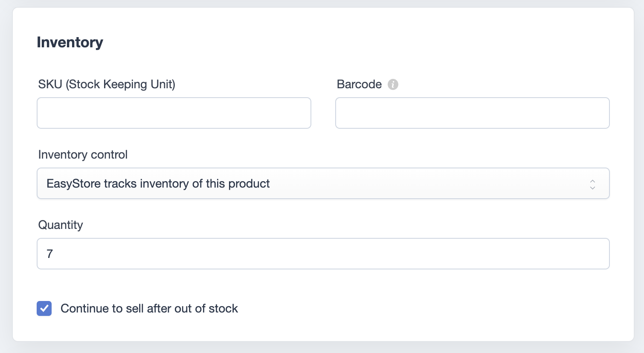This screenshot has width=644, height=353.
Task: Click the dropdown's up chevron arrow
Action: (592, 181)
